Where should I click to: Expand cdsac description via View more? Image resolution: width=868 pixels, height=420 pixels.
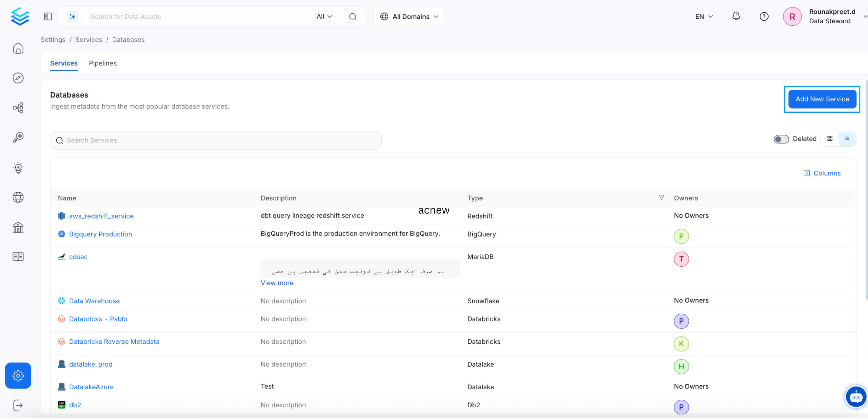[277, 283]
